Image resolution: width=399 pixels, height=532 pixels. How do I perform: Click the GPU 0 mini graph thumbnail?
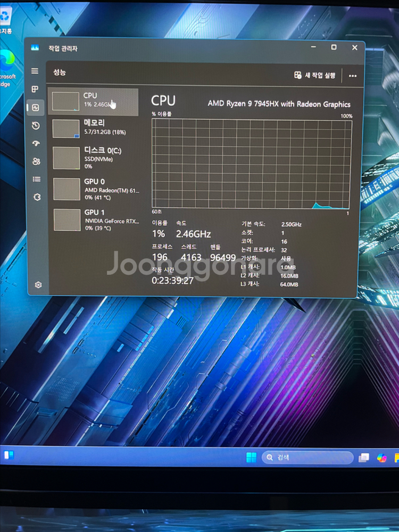point(67,189)
